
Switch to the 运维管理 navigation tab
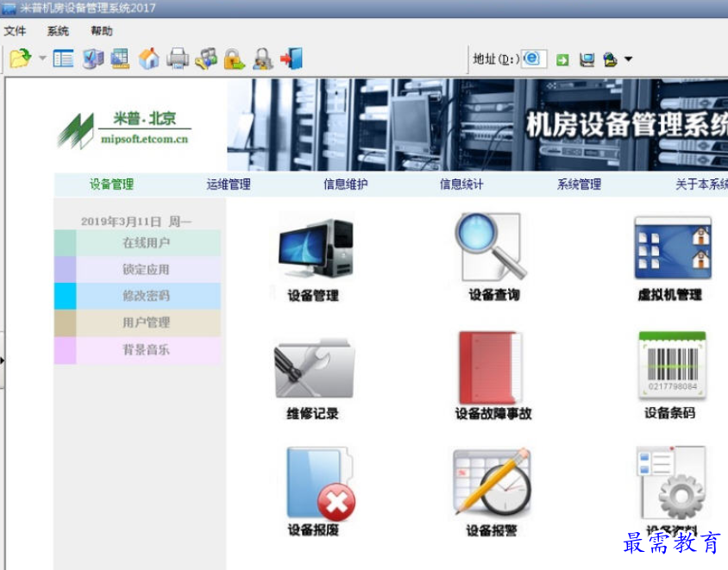229,185
